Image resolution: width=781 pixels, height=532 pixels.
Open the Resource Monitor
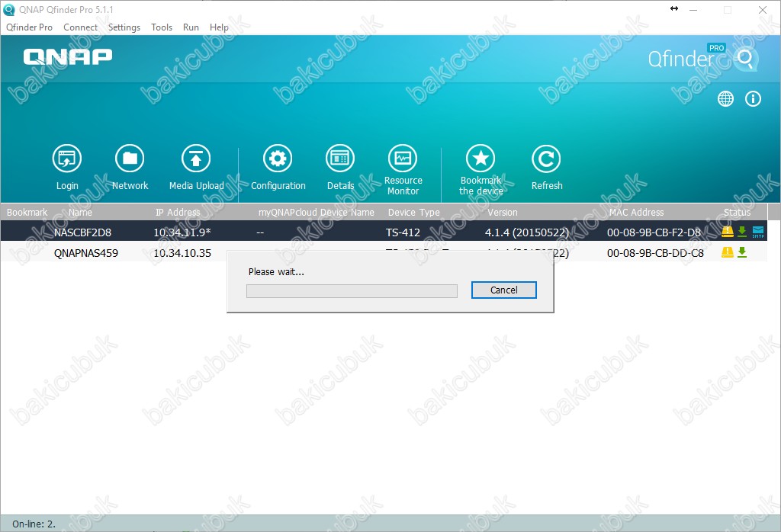[x=403, y=159]
